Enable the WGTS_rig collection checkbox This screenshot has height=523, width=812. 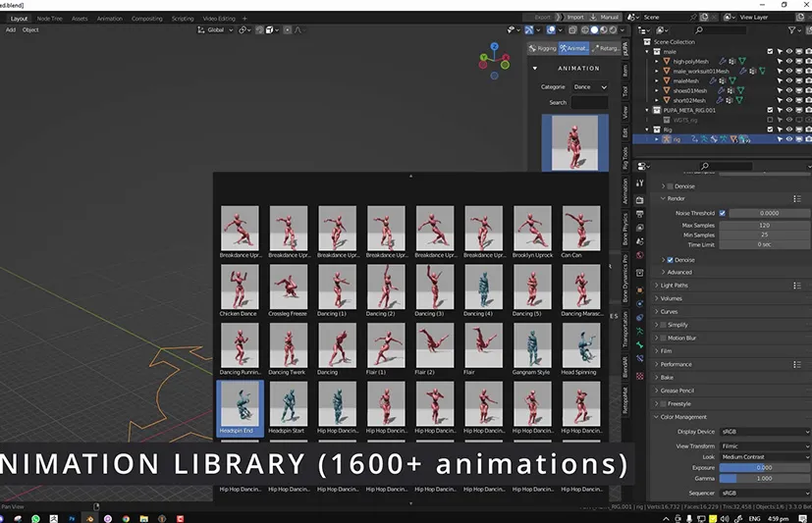(770, 120)
